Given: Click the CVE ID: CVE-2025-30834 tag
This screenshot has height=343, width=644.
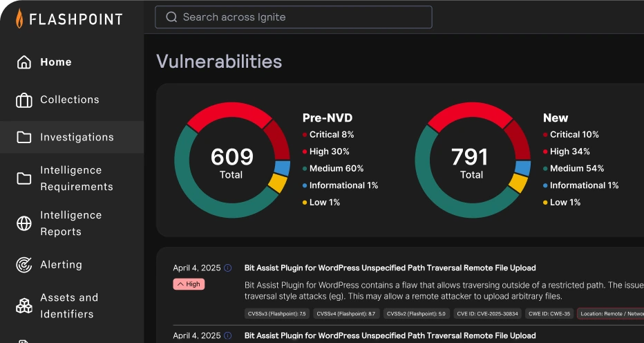Looking at the screenshot, I should (x=488, y=314).
